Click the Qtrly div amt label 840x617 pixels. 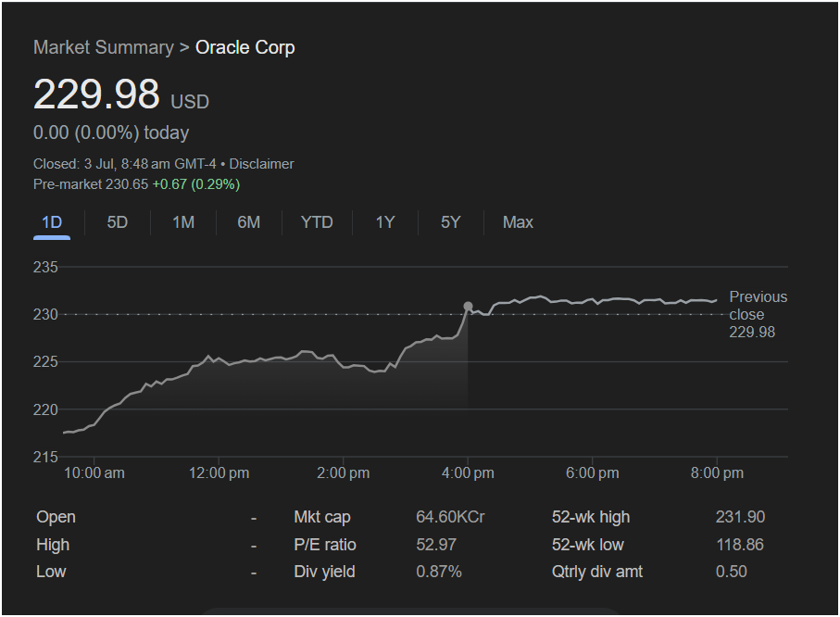[597, 572]
